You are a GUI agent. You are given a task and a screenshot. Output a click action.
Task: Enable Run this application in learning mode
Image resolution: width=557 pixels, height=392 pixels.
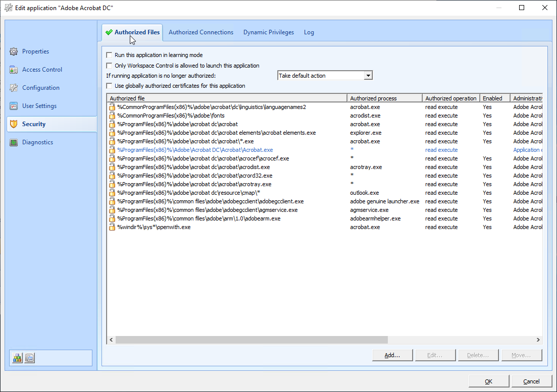click(109, 55)
